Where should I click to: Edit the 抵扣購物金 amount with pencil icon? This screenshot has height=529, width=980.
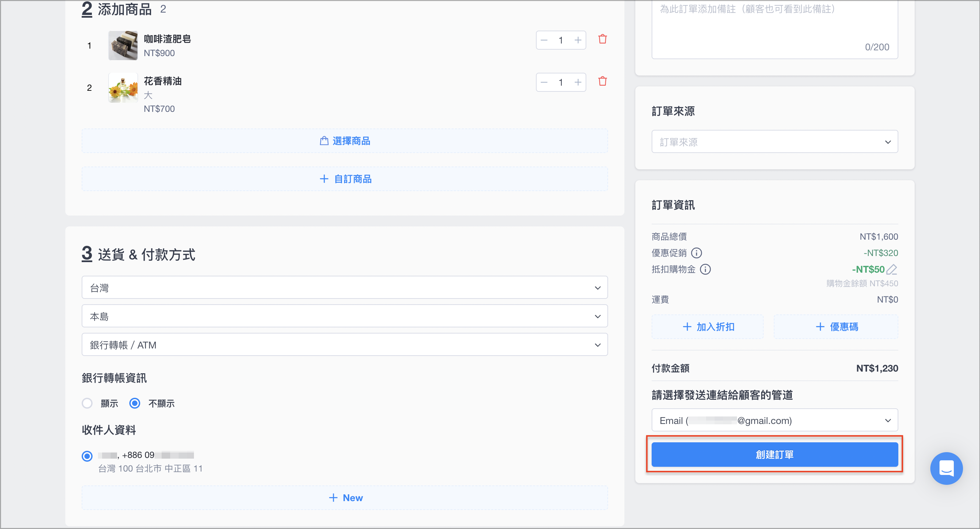click(x=892, y=270)
